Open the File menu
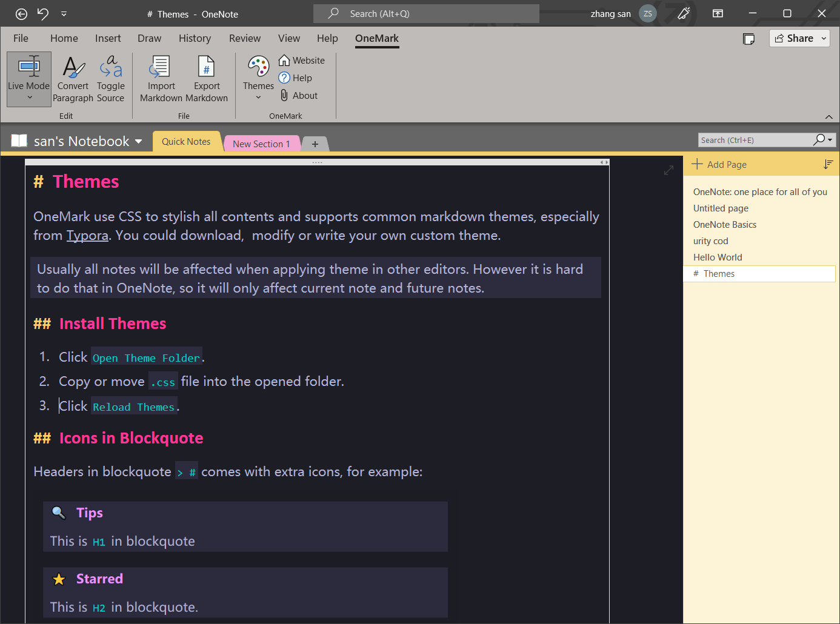 pyautogui.click(x=21, y=38)
